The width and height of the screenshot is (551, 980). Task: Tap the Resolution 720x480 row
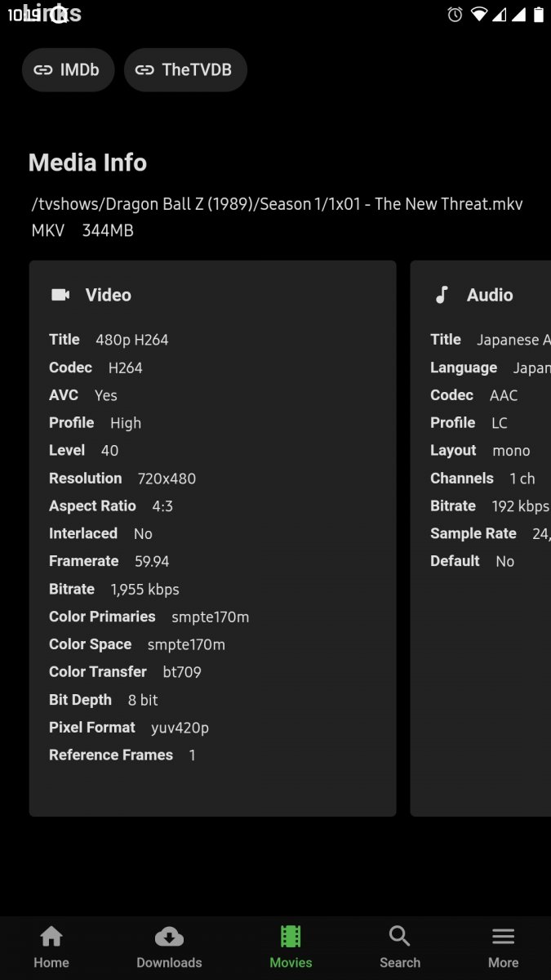tap(122, 479)
